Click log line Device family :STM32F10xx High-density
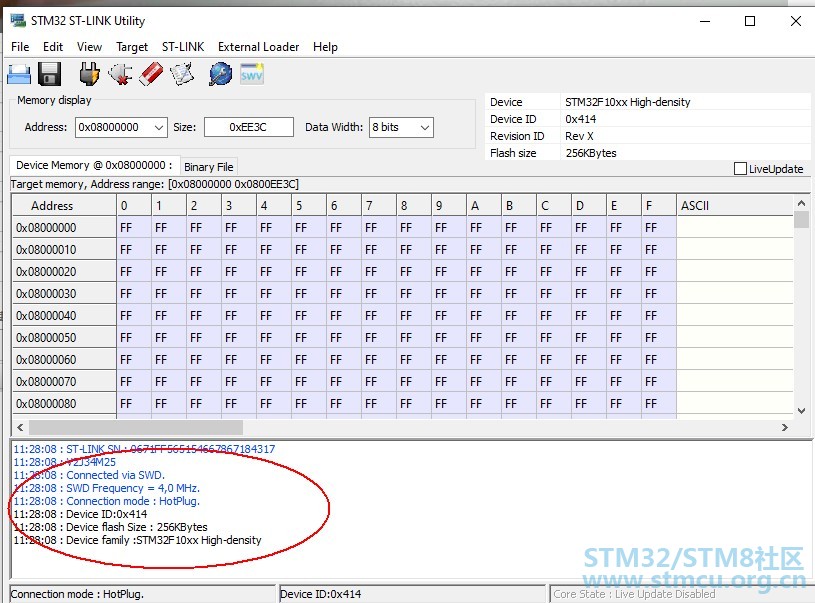Image resolution: width=815 pixels, height=603 pixels. pyautogui.click(x=137, y=540)
